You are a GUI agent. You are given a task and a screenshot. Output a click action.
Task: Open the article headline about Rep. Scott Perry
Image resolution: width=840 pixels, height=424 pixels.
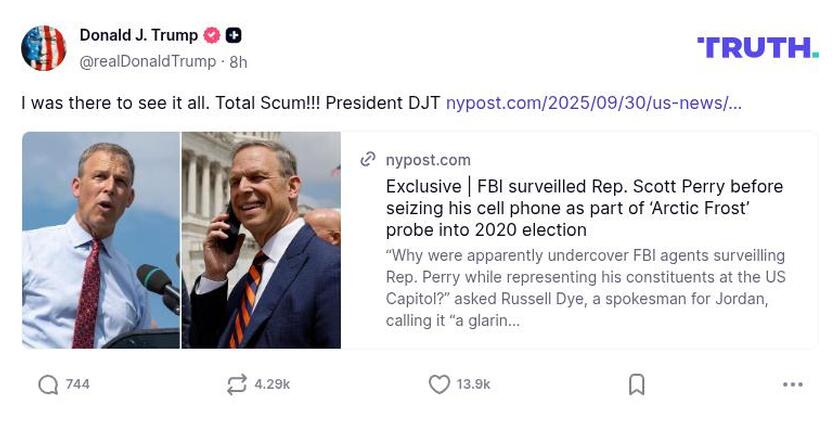[x=584, y=208]
